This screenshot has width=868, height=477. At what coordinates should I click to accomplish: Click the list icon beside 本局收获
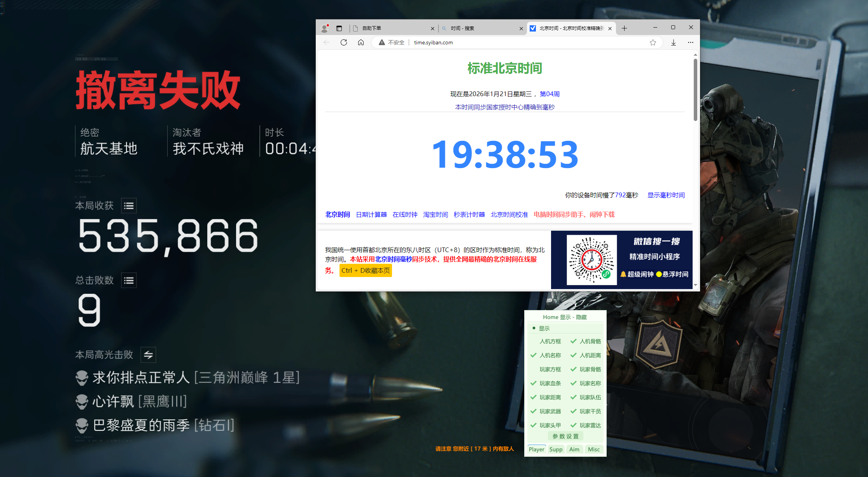click(x=129, y=206)
